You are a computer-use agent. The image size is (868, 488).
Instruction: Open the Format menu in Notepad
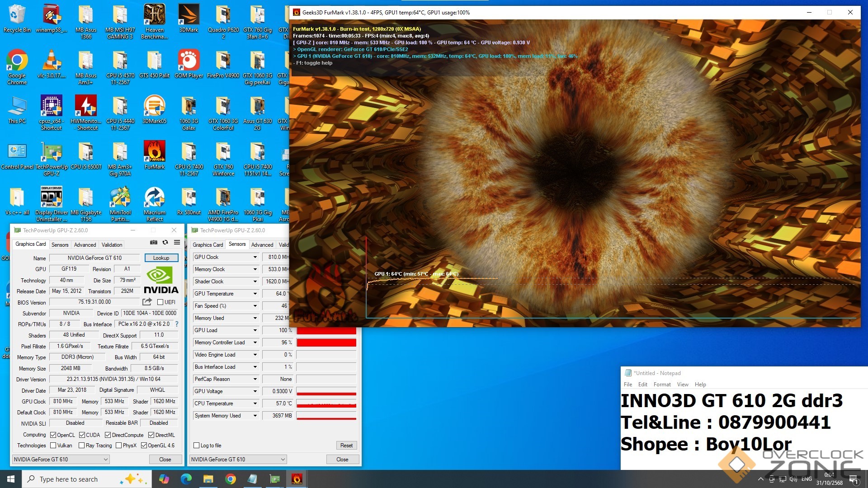(x=662, y=385)
